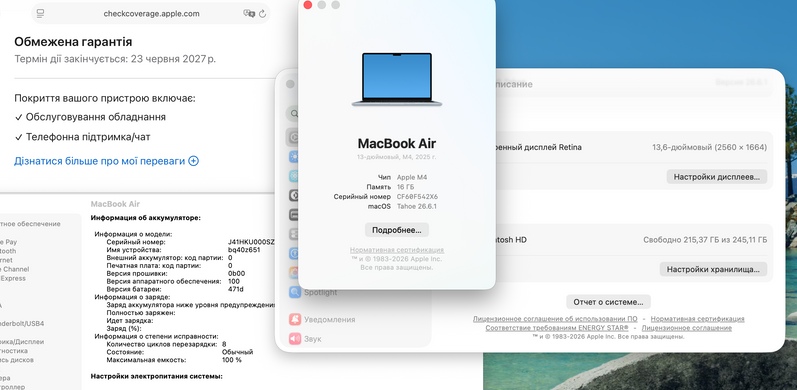Select chip value 'Apple M4'
797x390 pixels.
[412, 177]
